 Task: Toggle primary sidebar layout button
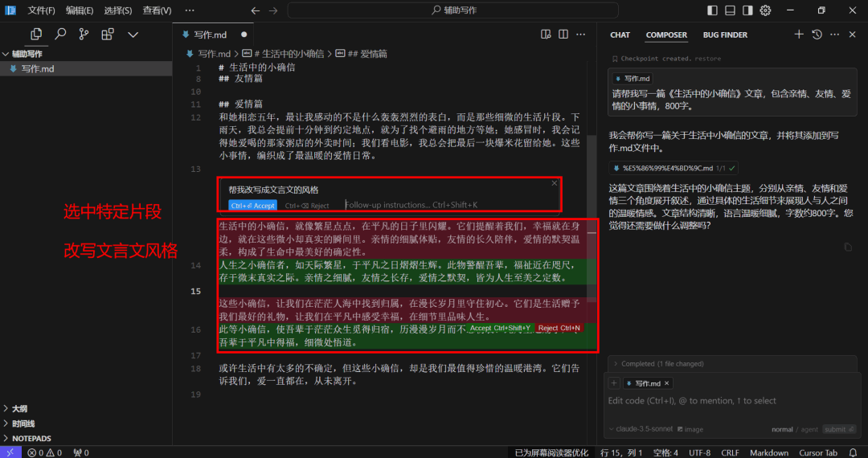pos(712,10)
